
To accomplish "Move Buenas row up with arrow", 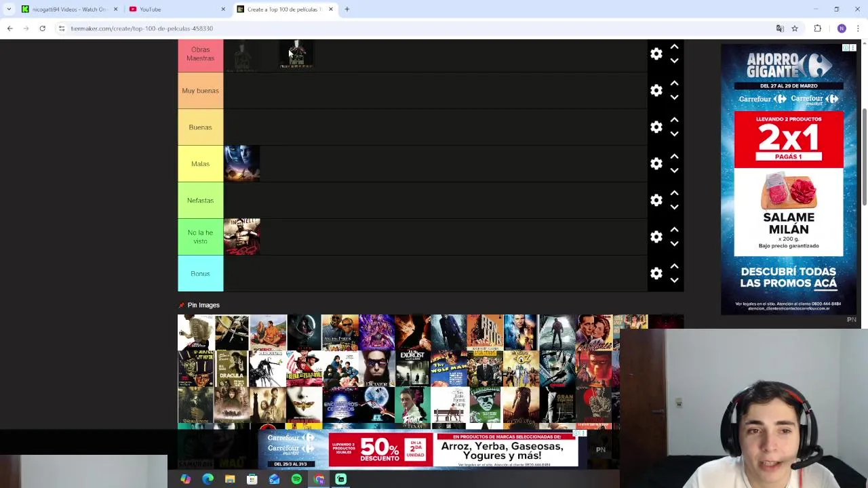I will pyautogui.click(x=674, y=120).
